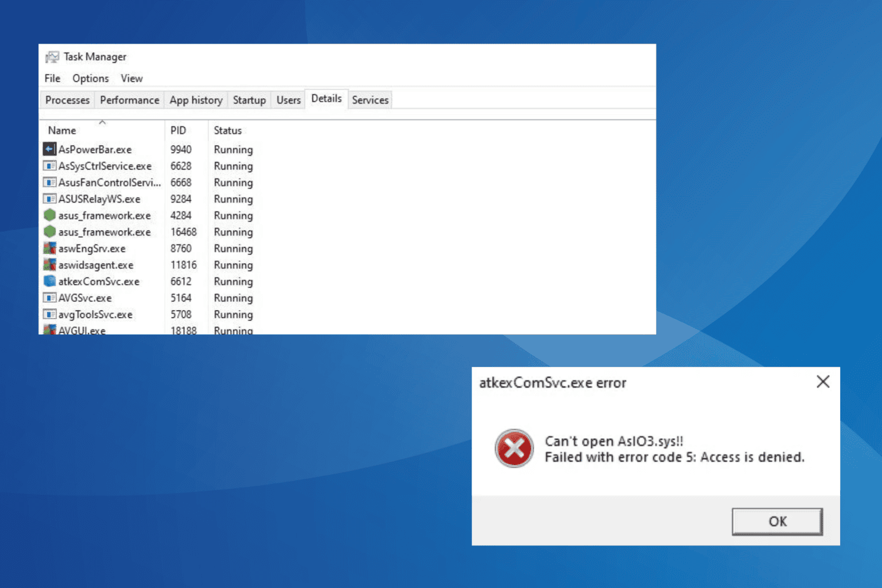Select the AVGSvc.exe row name
Image resolution: width=882 pixels, height=588 pixels.
[85, 298]
